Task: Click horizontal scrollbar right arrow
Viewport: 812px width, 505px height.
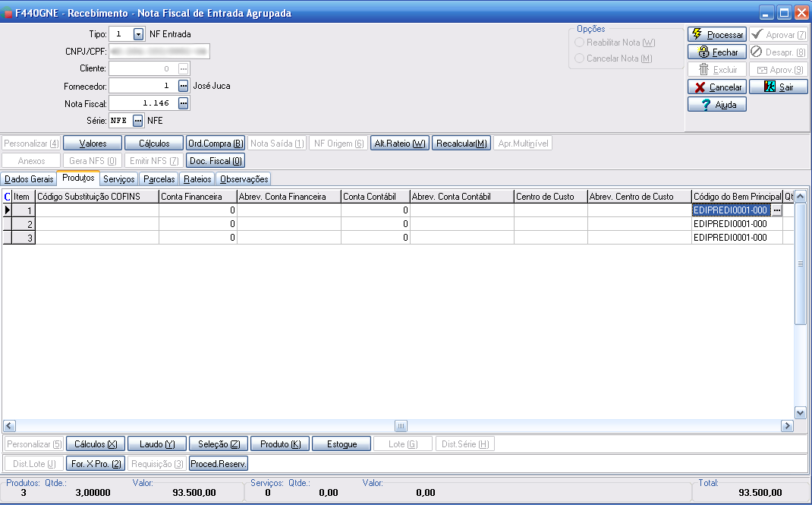Action: click(x=787, y=426)
